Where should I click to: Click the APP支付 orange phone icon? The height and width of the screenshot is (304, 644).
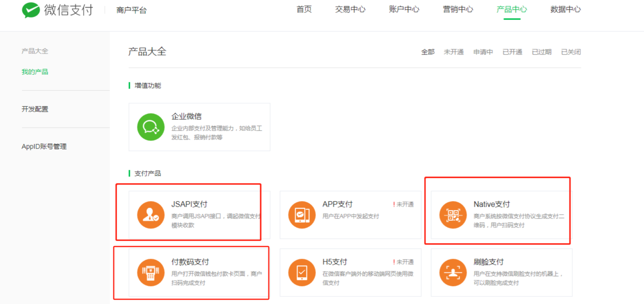302,215
